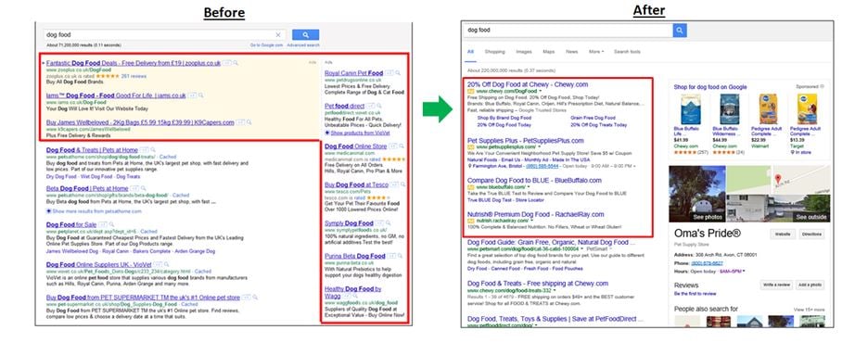Click into the After 'dog food' search field
The image size is (868, 355).
pyautogui.click(x=568, y=31)
